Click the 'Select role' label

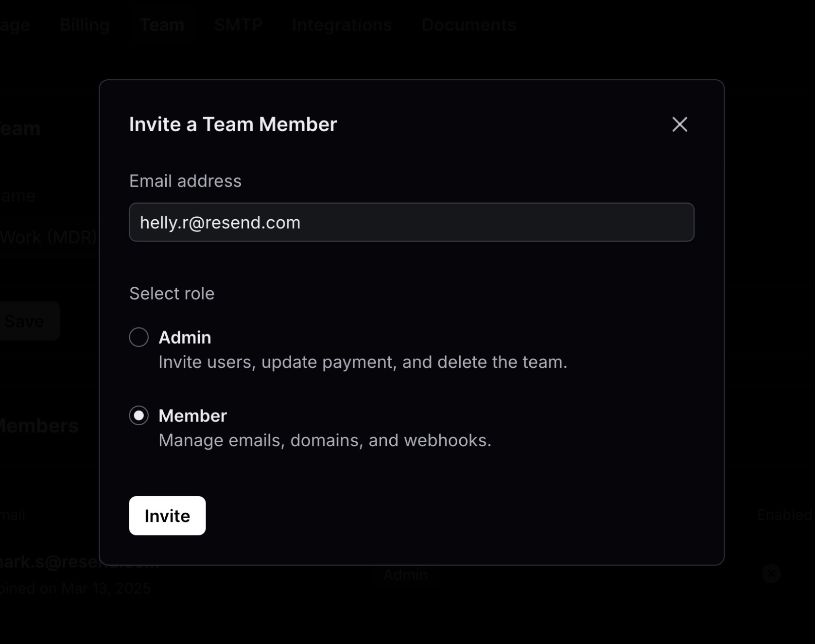tap(172, 294)
